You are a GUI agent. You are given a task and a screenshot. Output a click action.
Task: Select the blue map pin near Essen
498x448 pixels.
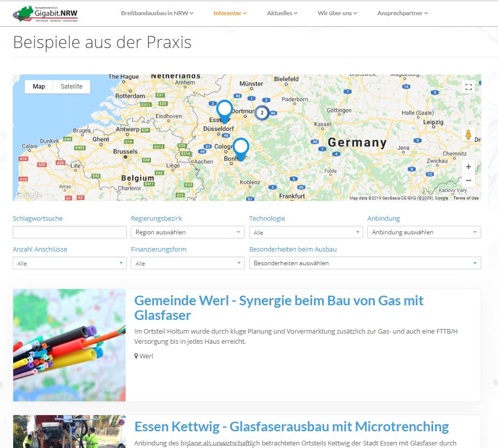(x=224, y=111)
